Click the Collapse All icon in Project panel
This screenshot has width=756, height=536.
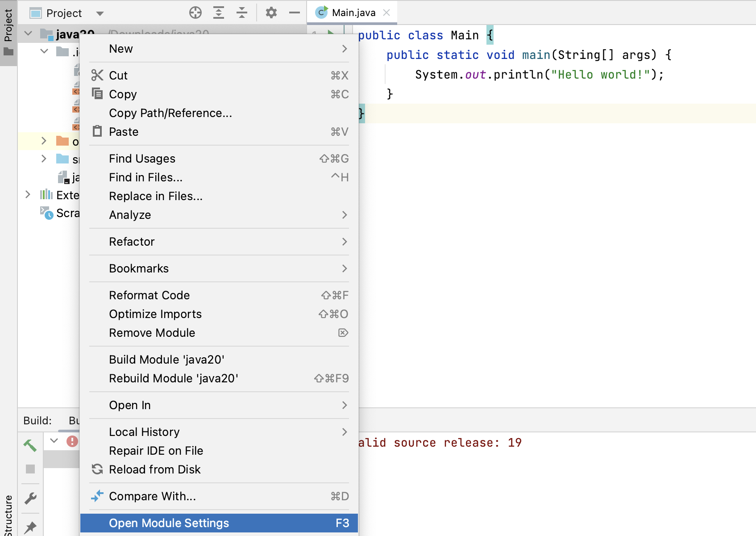point(242,13)
